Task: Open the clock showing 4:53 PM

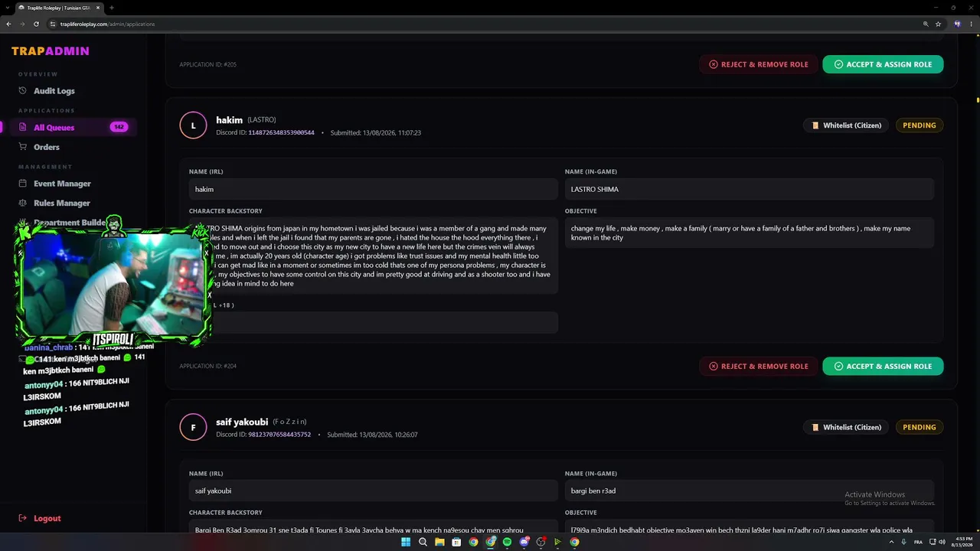Action: click(964, 542)
